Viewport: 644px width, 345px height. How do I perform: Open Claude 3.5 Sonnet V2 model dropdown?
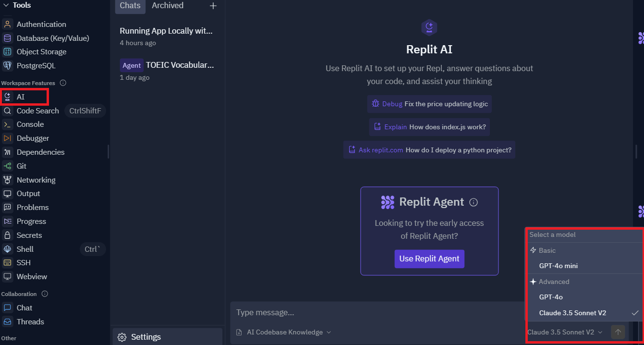[x=565, y=332]
